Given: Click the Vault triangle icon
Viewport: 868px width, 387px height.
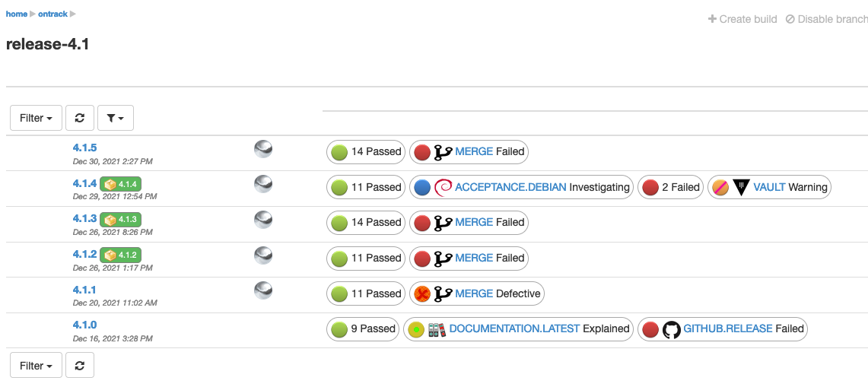Looking at the screenshot, I should [x=742, y=187].
